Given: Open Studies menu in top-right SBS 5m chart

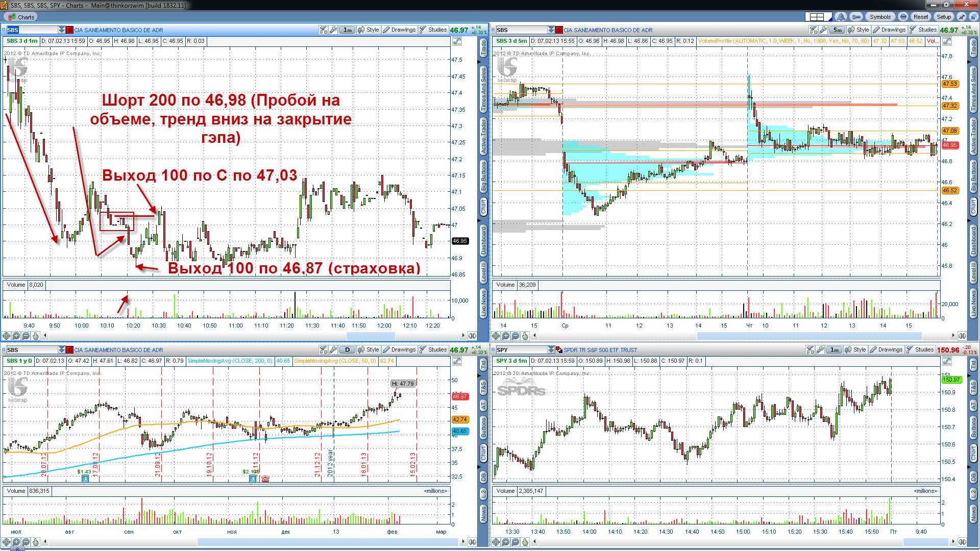Looking at the screenshot, I should click(x=923, y=30).
